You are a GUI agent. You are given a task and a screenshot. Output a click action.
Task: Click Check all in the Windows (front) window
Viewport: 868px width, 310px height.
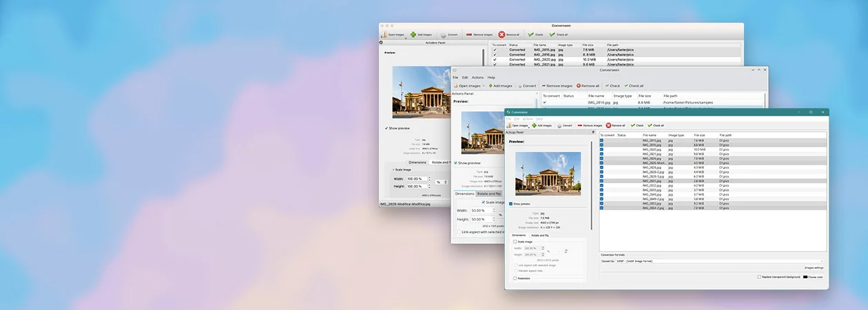point(657,125)
